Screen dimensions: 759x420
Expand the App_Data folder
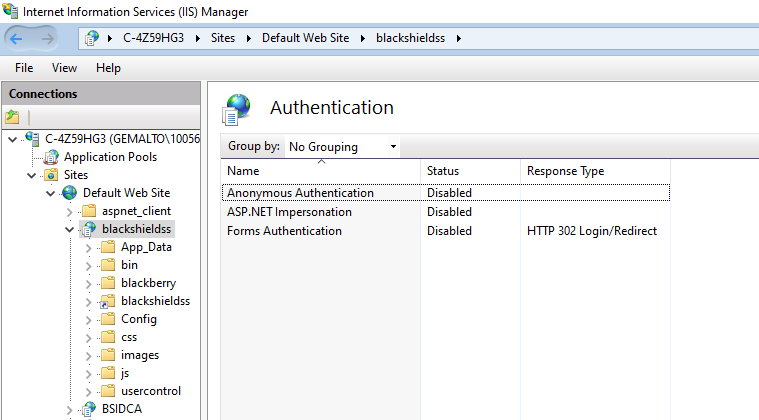coord(89,248)
